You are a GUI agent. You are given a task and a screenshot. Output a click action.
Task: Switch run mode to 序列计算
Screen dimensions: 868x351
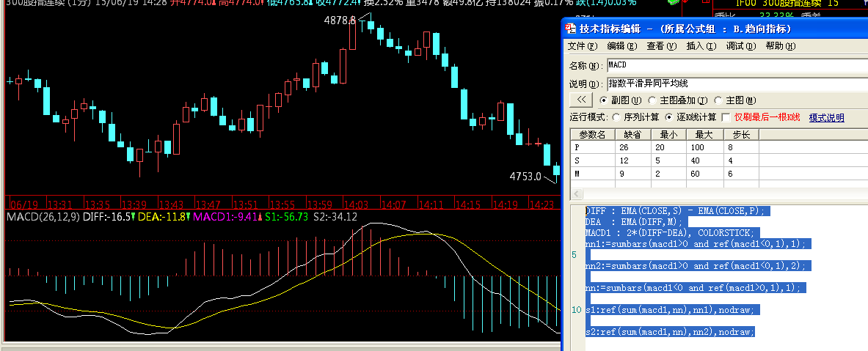pos(617,117)
